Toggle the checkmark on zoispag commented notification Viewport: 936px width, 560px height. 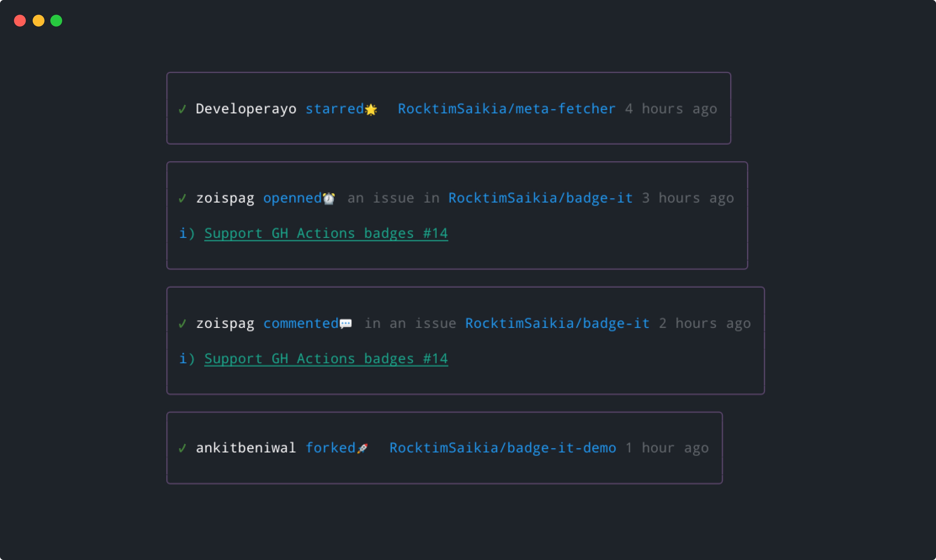pyautogui.click(x=183, y=323)
